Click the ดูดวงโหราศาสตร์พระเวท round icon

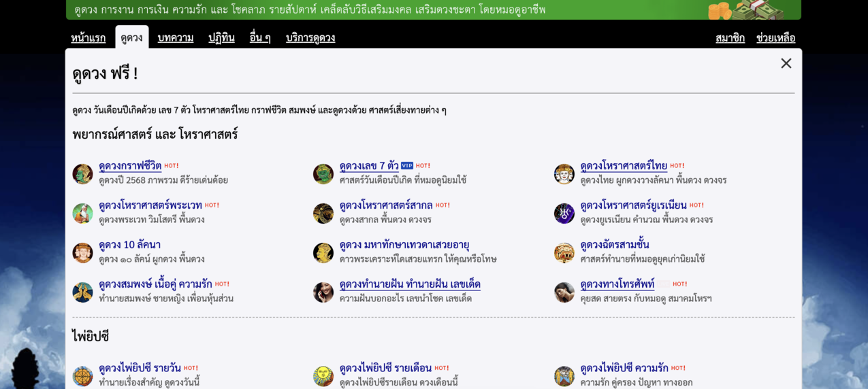[82, 214]
